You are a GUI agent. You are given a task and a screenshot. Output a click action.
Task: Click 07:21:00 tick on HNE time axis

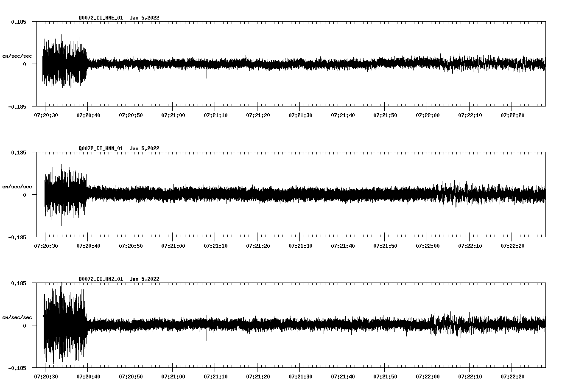(x=173, y=115)
